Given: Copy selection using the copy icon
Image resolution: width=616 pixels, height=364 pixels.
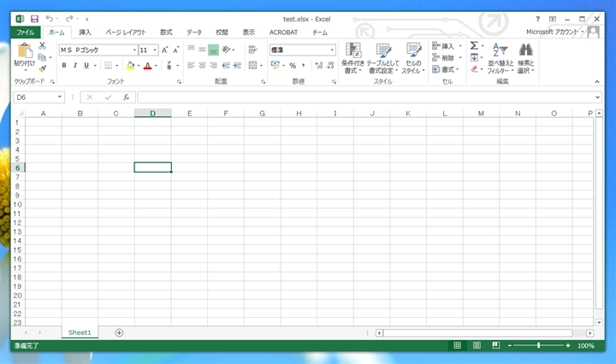Looking at the screenshot, I should 42,57.
